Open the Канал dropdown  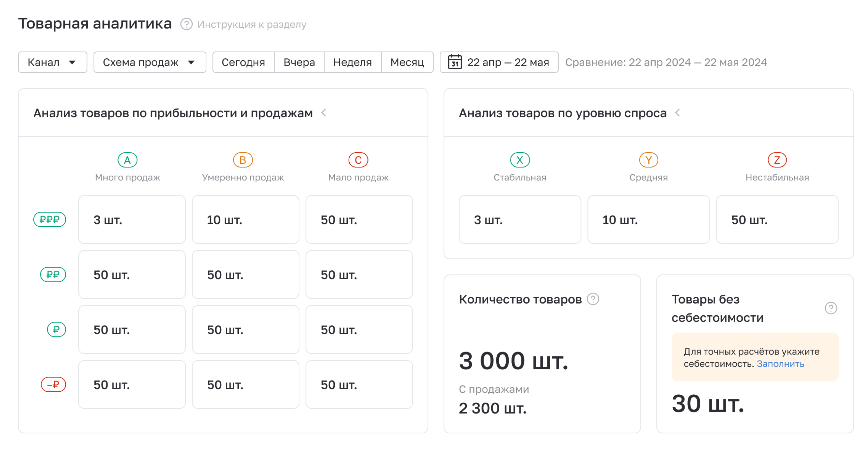point(53,62)
